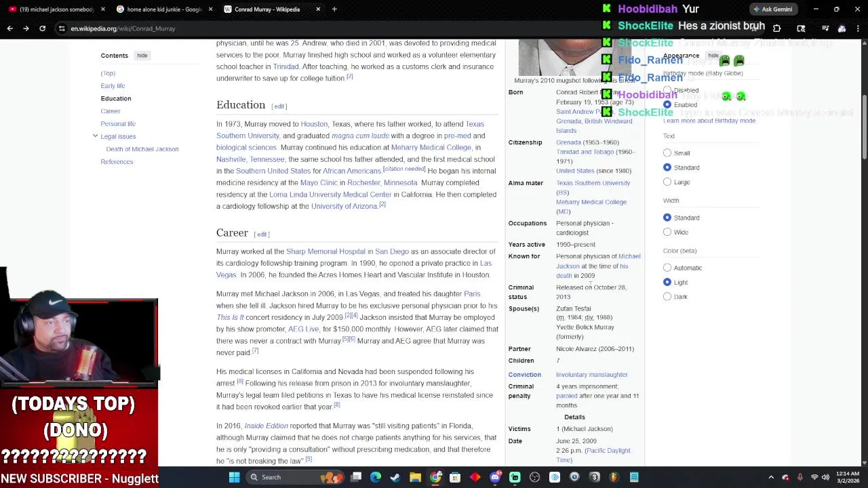Open File Explorer from the taskbar

(x=416, y=477)
